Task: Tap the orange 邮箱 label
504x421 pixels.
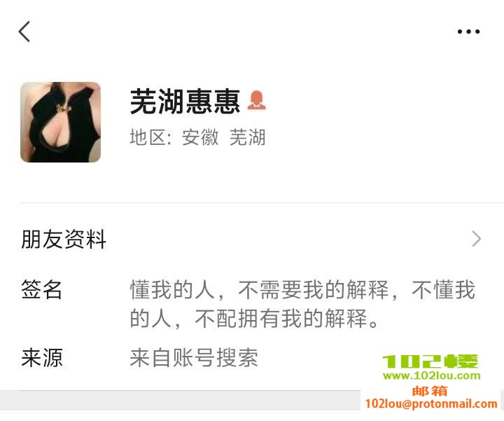Action: [x=430, y=391]
